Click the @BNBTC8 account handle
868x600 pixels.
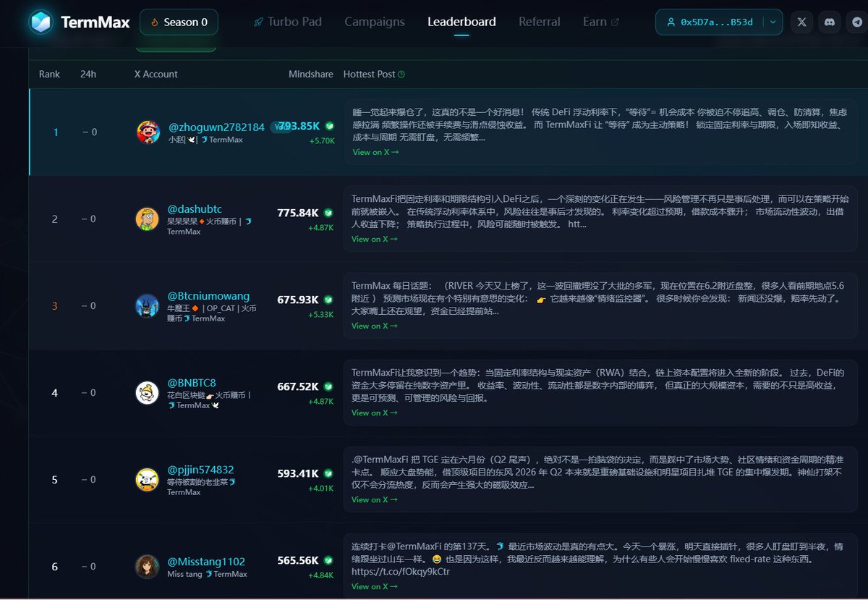point(192,383)
